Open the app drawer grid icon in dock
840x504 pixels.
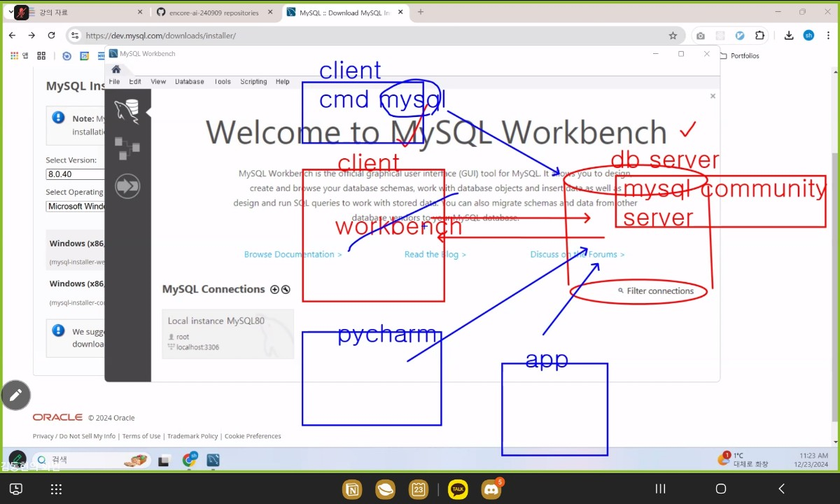[x=57, y=489]
